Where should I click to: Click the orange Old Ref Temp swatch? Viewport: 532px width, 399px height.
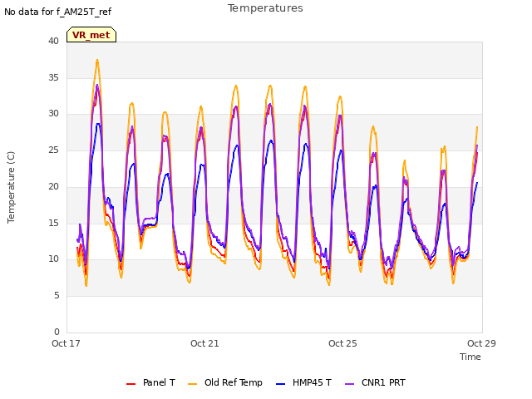coord(192,384)
